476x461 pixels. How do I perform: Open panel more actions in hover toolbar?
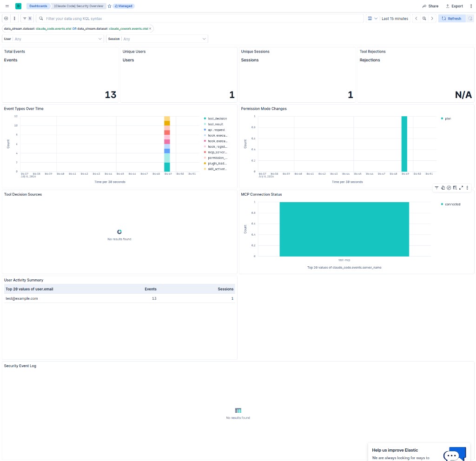pyautogui.click(x=467, y=188)
